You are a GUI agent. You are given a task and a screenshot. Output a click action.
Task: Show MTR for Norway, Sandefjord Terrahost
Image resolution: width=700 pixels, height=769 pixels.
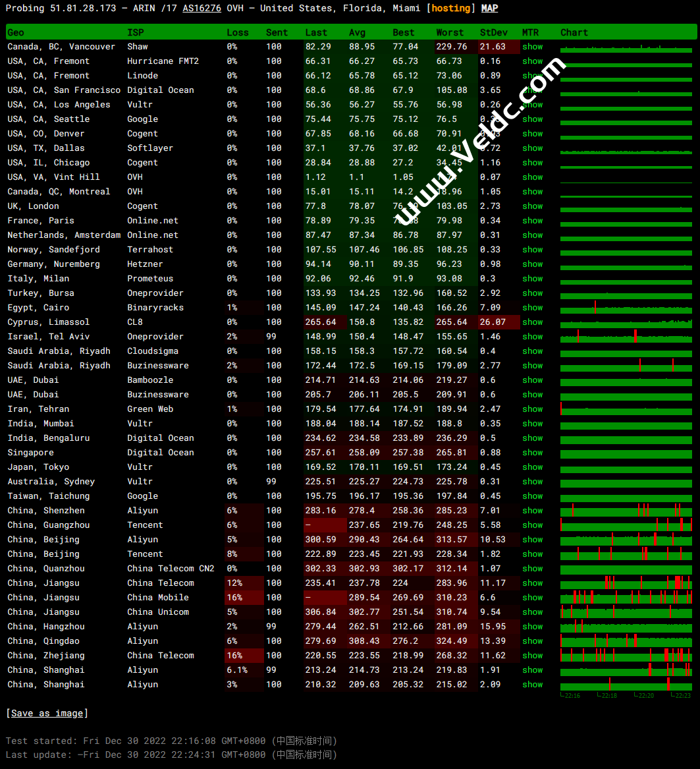pyautogui.click(x=532, y=250)
